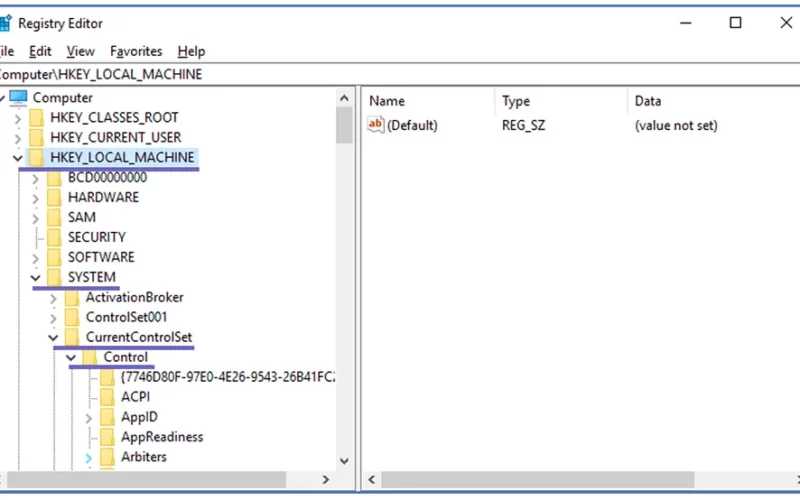Screen dimensions: 800x500
Task: Open the Favorites menu
Action: 136,51
